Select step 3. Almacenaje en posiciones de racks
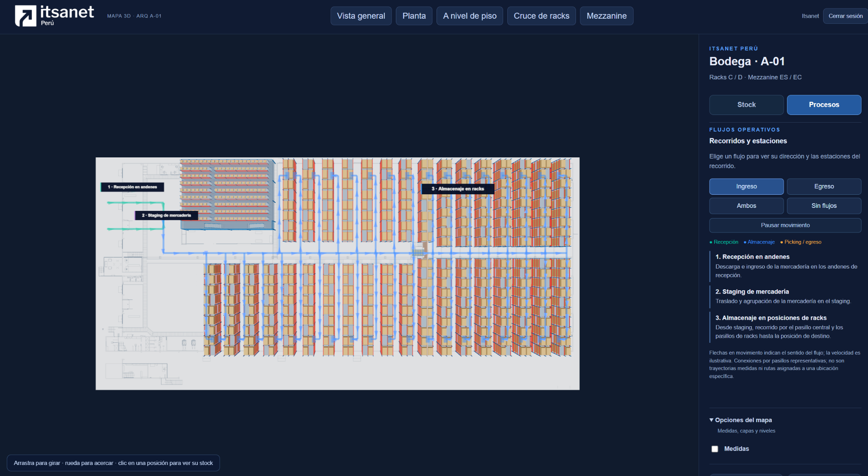This screenshot has height=476, width=868. click(786, 327)
